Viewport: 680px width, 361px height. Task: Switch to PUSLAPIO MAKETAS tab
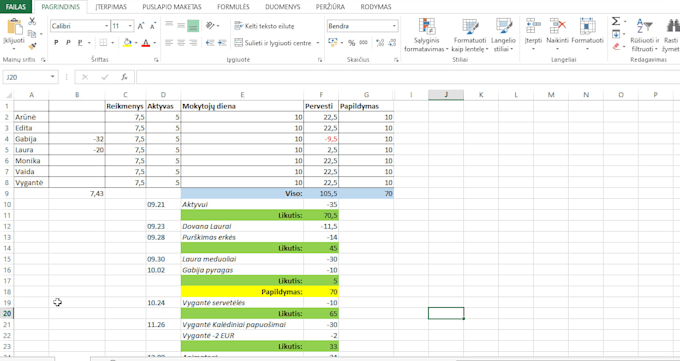click(x=172, y=7)
